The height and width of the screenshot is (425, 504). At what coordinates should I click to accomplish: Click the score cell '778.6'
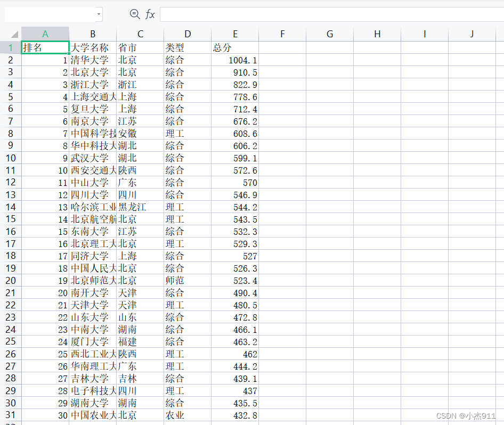[235, 96]
